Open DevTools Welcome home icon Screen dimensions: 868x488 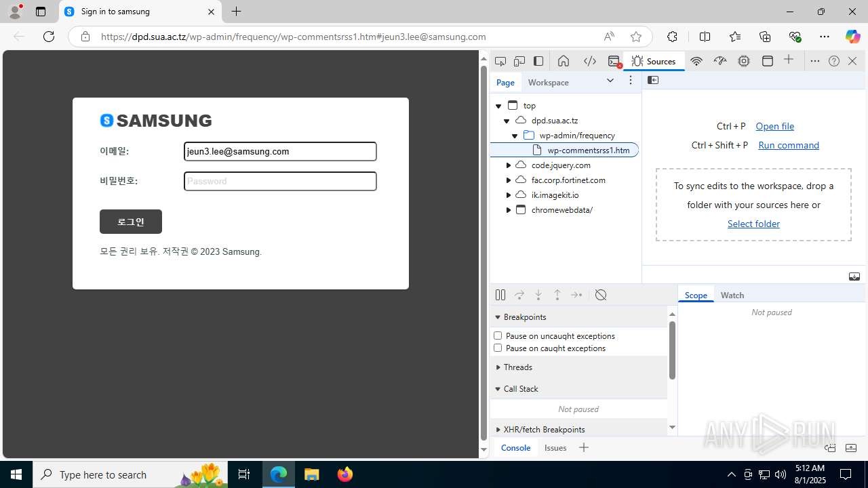(x=564, y=61)
